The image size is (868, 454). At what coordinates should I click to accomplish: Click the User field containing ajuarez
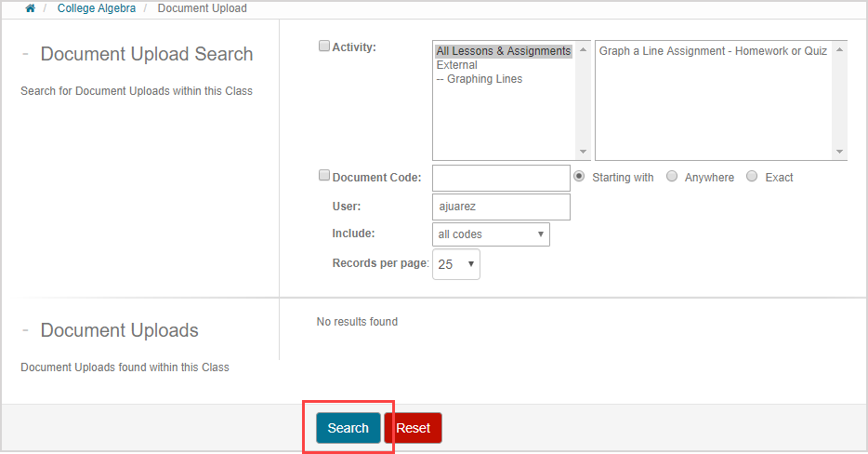click(x=501, y=207)
